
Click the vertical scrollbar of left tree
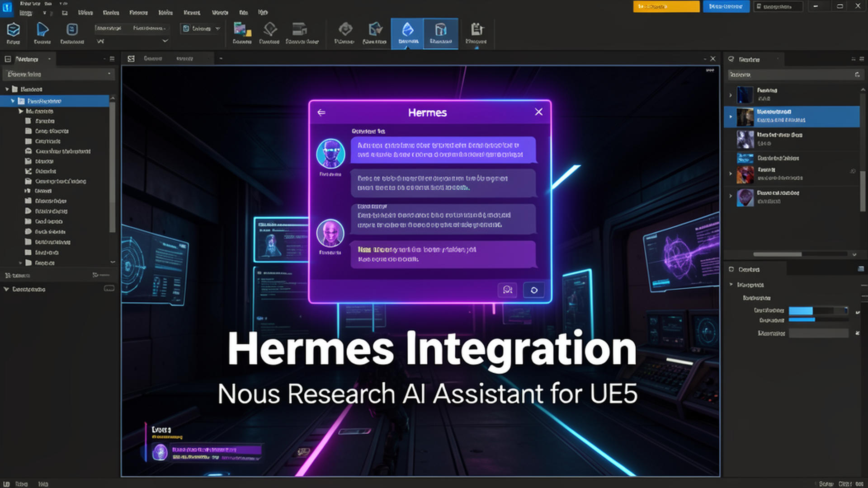click(x=112, y=167)
